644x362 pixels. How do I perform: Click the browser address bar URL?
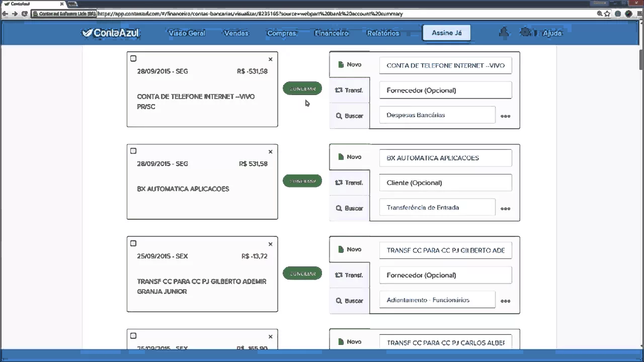coord(250,14)
